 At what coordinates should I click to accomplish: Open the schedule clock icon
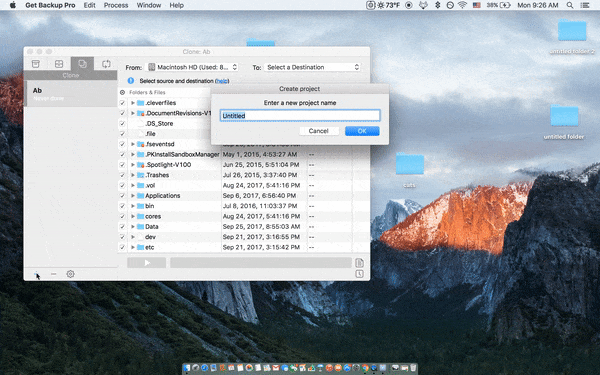(x=359, y=274)
